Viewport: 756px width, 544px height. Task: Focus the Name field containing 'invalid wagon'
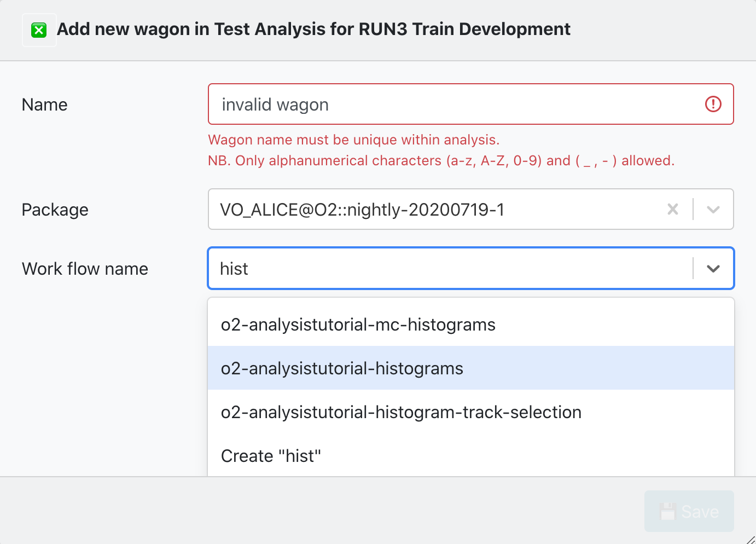pos(454,104)
